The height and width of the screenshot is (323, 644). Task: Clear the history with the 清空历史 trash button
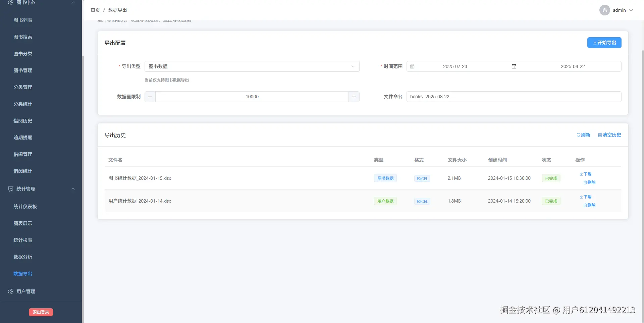pos(609,135)
